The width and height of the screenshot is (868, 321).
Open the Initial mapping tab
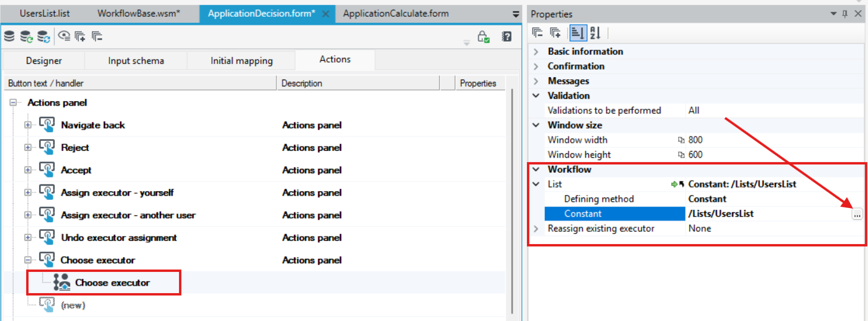click(x=241, y=60)
